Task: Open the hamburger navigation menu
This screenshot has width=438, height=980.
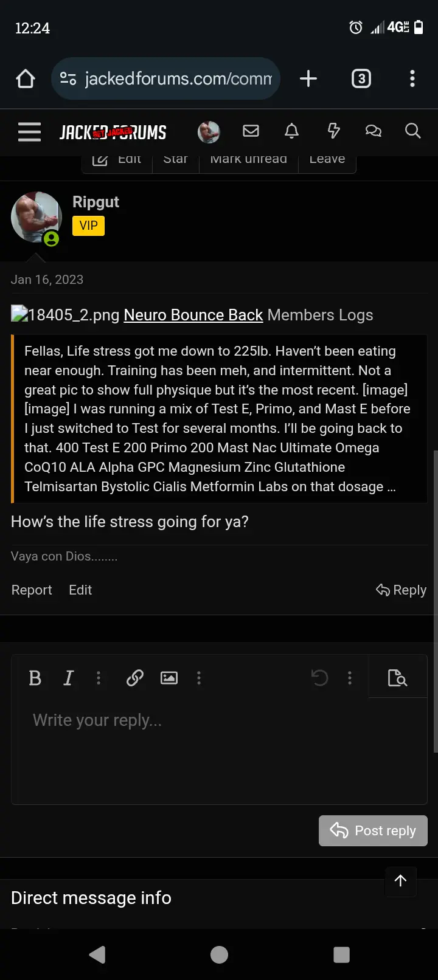Action: pyautogui.click(x=29, y=132)
